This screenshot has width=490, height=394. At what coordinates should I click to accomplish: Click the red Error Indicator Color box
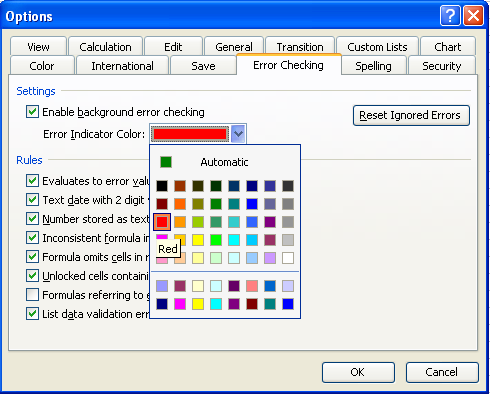[190, 134]
